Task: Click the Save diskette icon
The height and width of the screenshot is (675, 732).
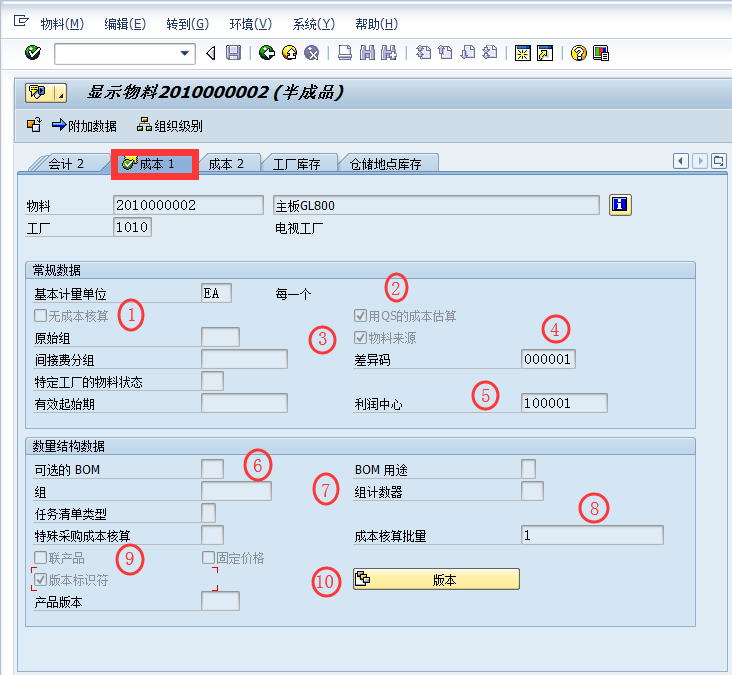Action: pyautogui.click(x=233, y=53)
